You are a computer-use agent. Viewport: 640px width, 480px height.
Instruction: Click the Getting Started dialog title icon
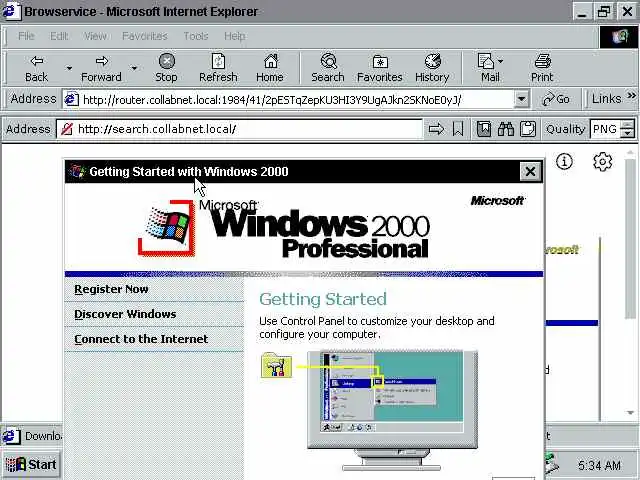click(77, 171)
